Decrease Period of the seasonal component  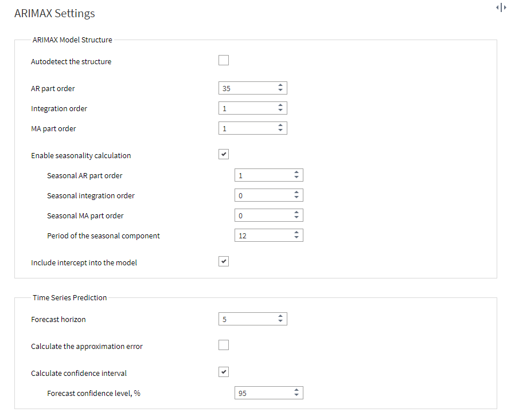pos(297,237)
